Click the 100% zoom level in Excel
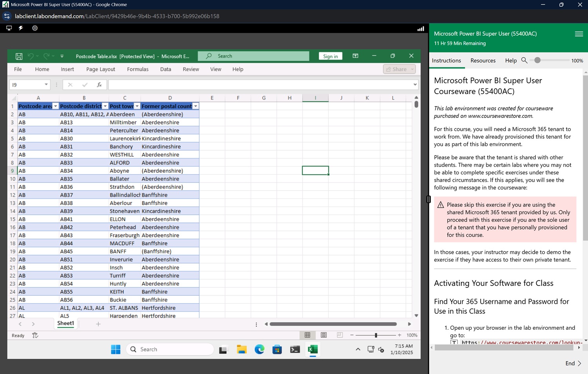Viewport: 588px width, 374px height. coord(412,335)
